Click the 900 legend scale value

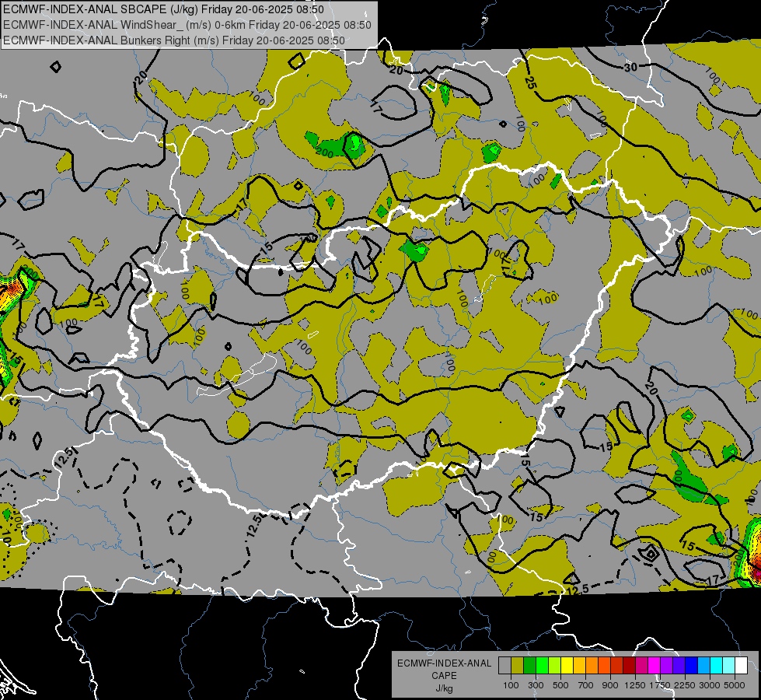tap(610, 685)
